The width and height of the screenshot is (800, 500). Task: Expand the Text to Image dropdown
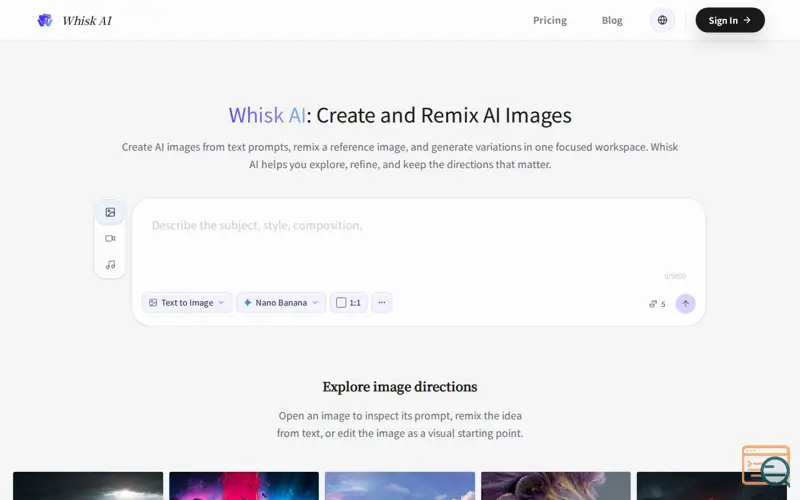pyautogui.click(x=187, y=303)
